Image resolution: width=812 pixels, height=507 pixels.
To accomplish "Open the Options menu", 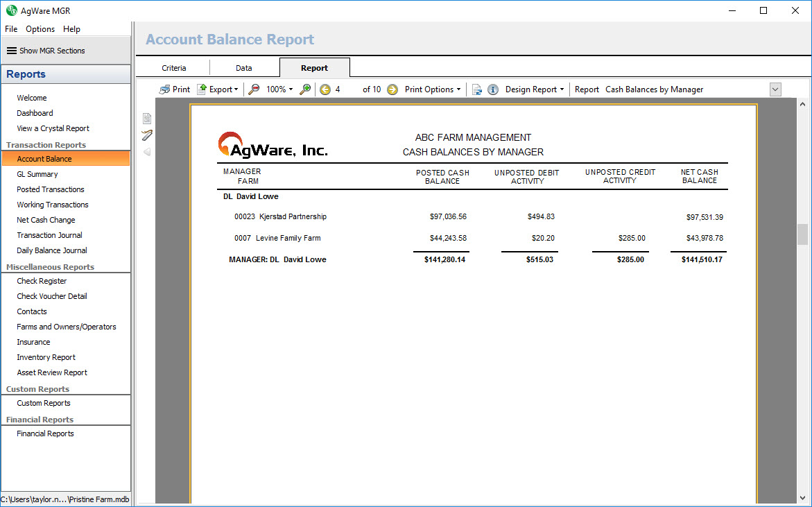I will [x=40, y=29].
